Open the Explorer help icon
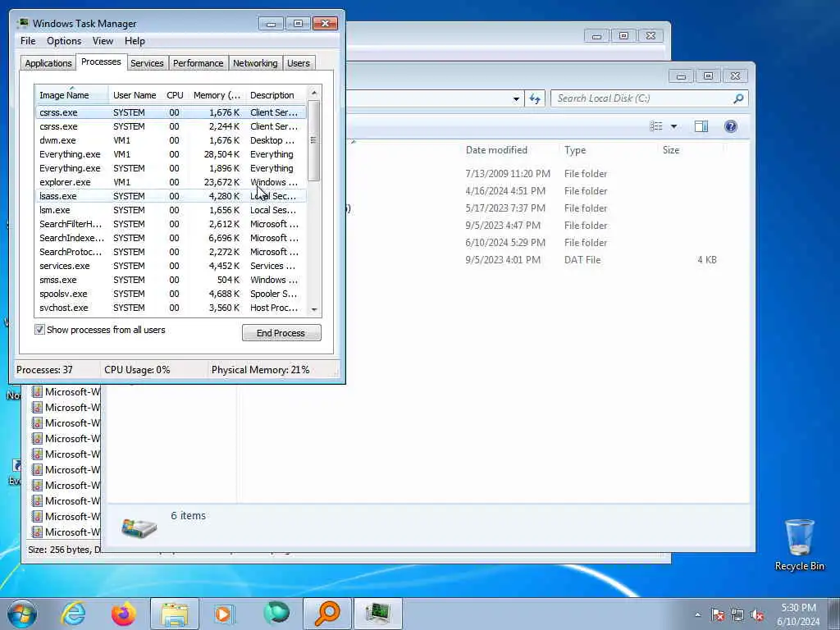840x630 pixels. tap(731, 126)
